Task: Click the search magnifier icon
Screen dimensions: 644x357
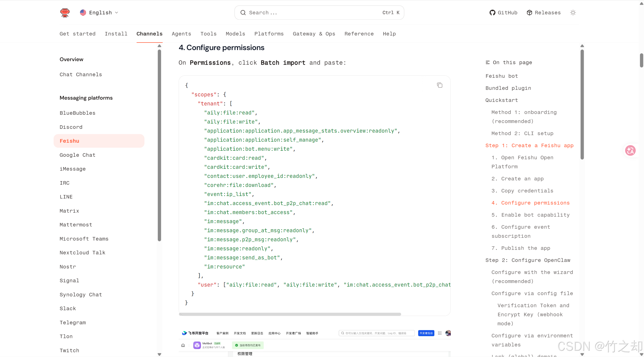Action: pos(243,13)
